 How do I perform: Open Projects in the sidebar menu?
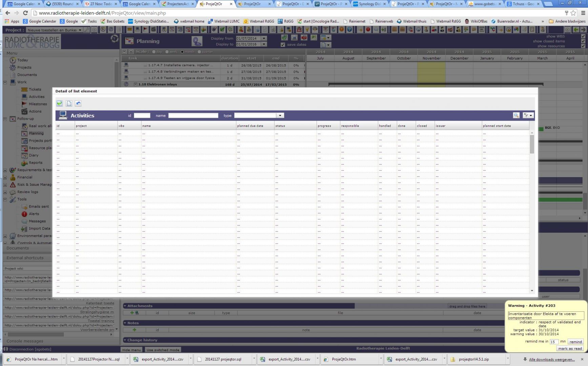click(x=24, y=67)
